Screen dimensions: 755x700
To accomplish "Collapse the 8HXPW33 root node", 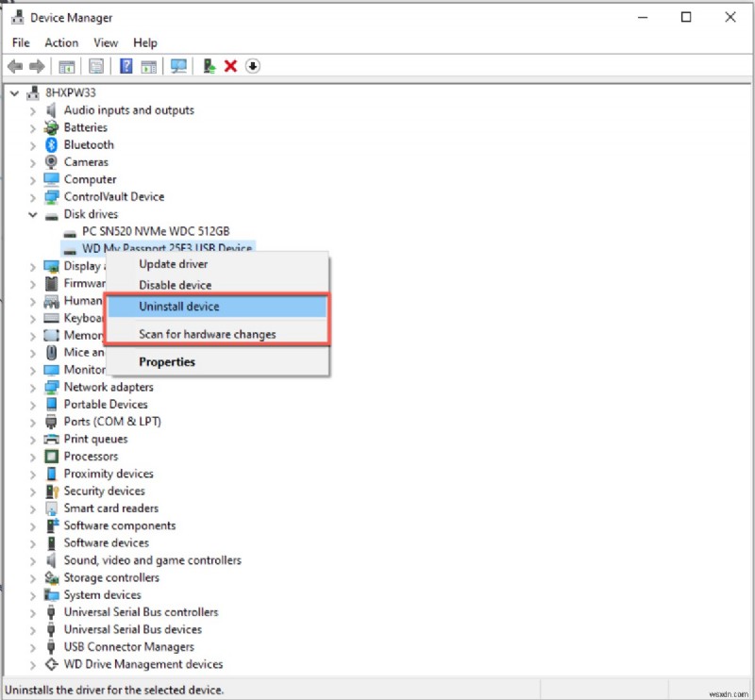I will [14, 92].
